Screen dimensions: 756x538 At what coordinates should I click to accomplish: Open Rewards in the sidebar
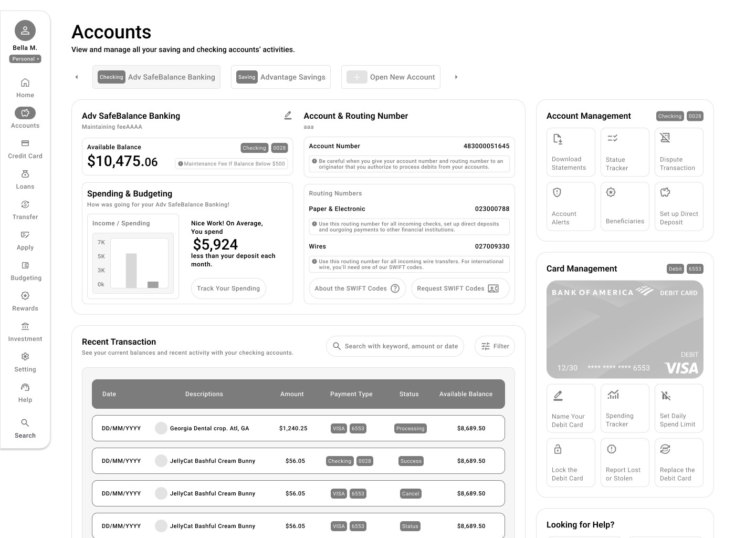point(25,302)
